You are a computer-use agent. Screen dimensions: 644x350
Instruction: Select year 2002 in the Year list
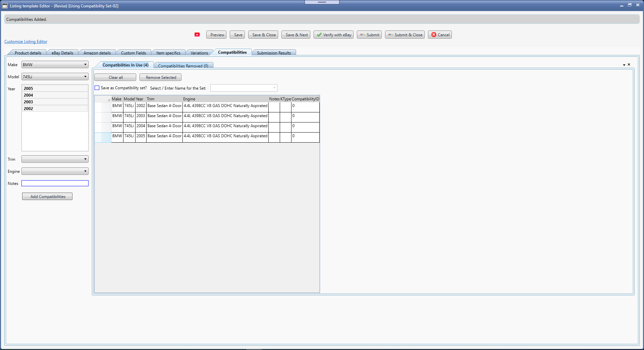[x=55, y=108]
